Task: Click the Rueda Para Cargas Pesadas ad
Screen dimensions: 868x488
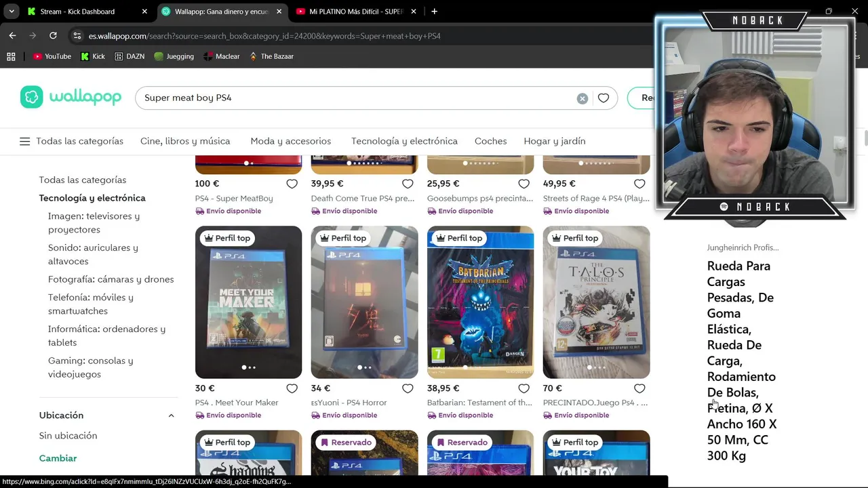Action: (742, 361)
